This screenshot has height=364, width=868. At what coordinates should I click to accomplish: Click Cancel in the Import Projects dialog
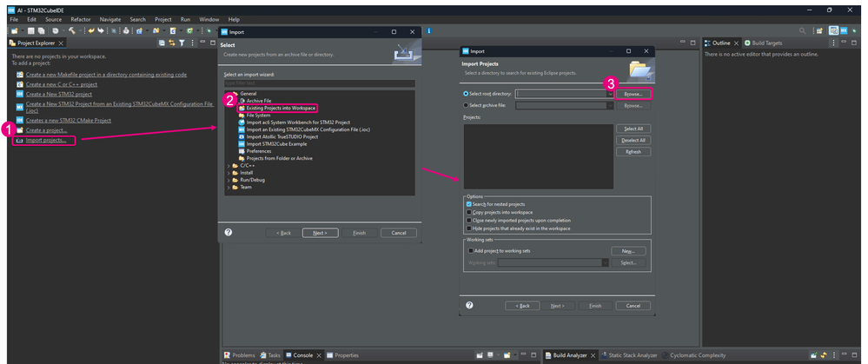pos(633,306)
